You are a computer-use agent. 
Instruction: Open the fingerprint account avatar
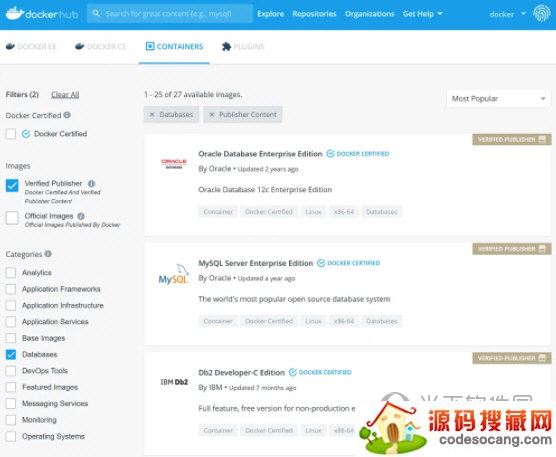pos(541,13)
